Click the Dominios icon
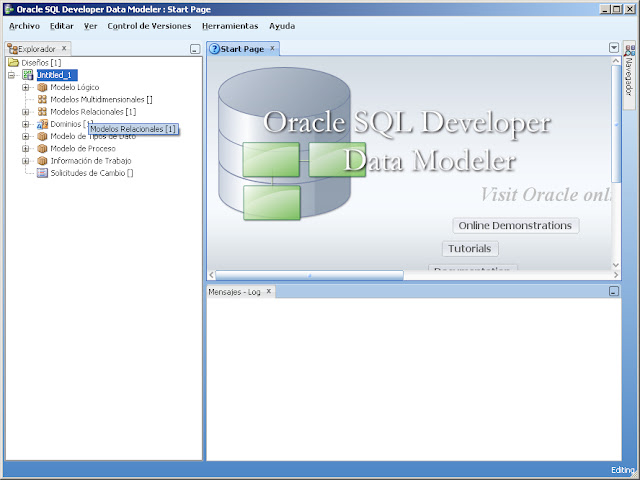Screen dimensions: 640x480 coord(42,124)
